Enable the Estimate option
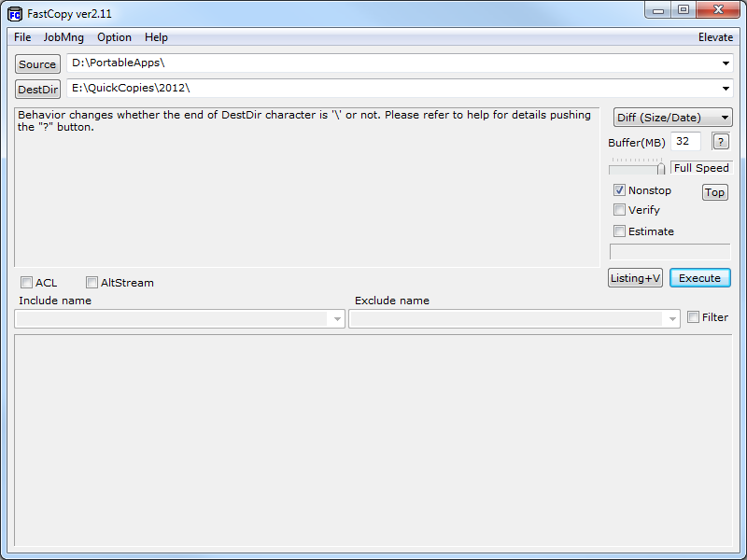The height and width of the screenshot is (560, 747). coord(619,231)
